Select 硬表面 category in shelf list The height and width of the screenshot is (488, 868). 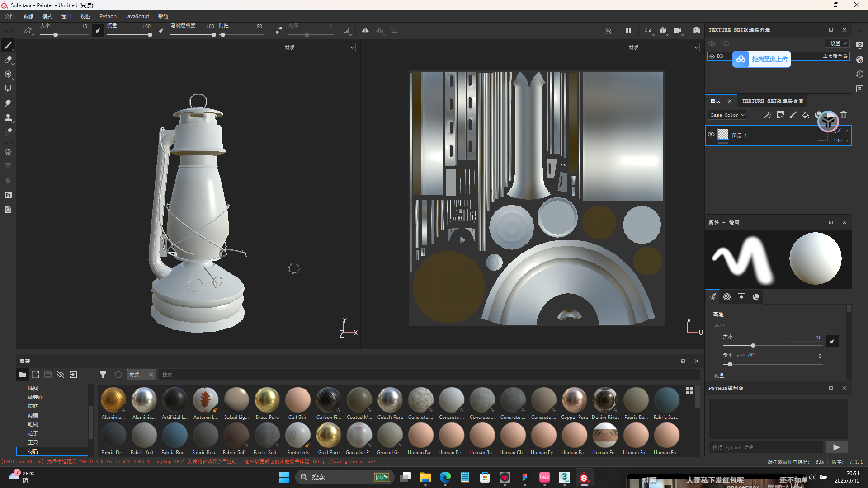click(x=35, y=397)
